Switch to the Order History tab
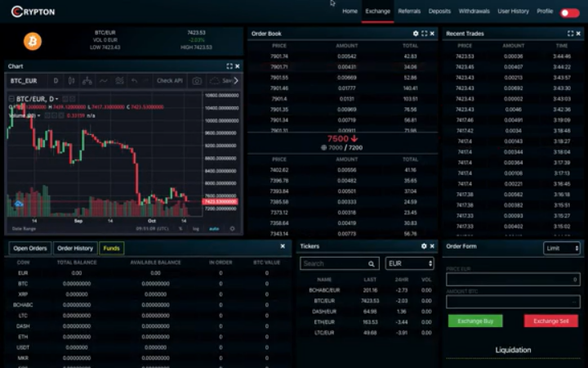 75,248
